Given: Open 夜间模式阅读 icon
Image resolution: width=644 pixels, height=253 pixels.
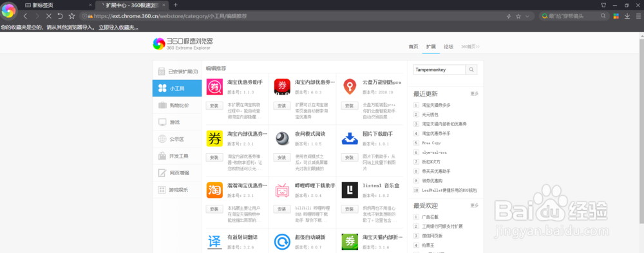Looking at the screenshot, I should [x=282, y=138].
